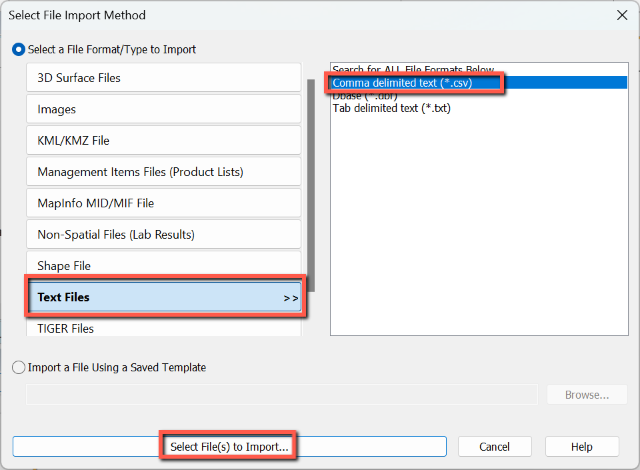Click the disabled Browse... button
The height and width of the screenshot is (470, 640).
click(x=587, y=395)
